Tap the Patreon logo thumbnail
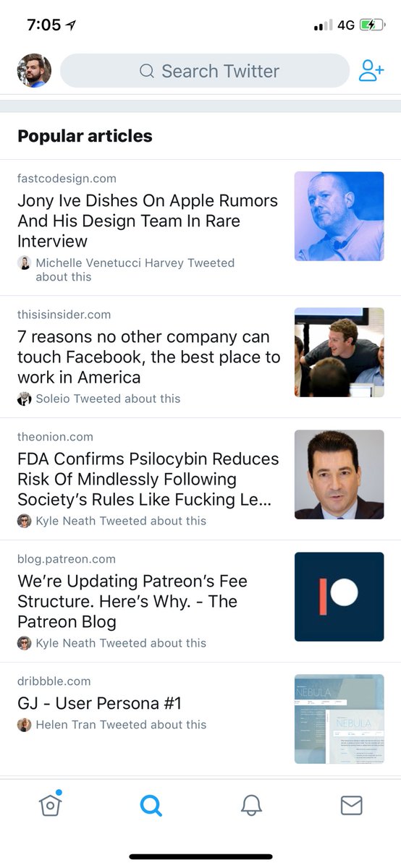This screenshot has height=868, width=401. (339, 597)
